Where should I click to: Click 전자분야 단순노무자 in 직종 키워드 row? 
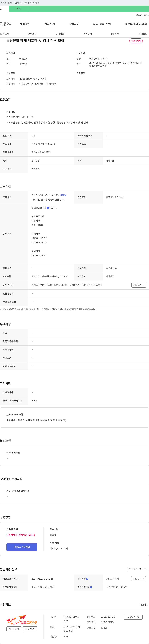pyautogui.click(x=41, y=152)
